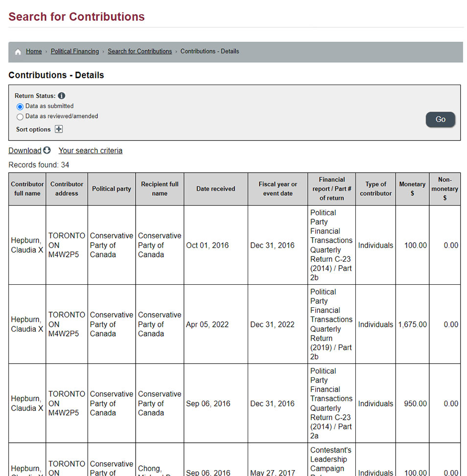467x476 pixels.
Task: Click the Contributor full name column header
Action: (x=27, y=189)
